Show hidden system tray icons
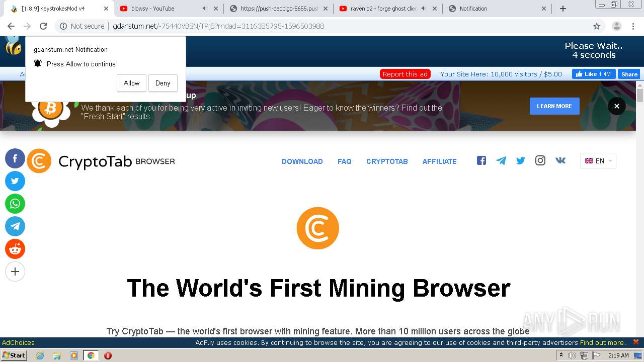The image size is (644, 362). point(561,355)
